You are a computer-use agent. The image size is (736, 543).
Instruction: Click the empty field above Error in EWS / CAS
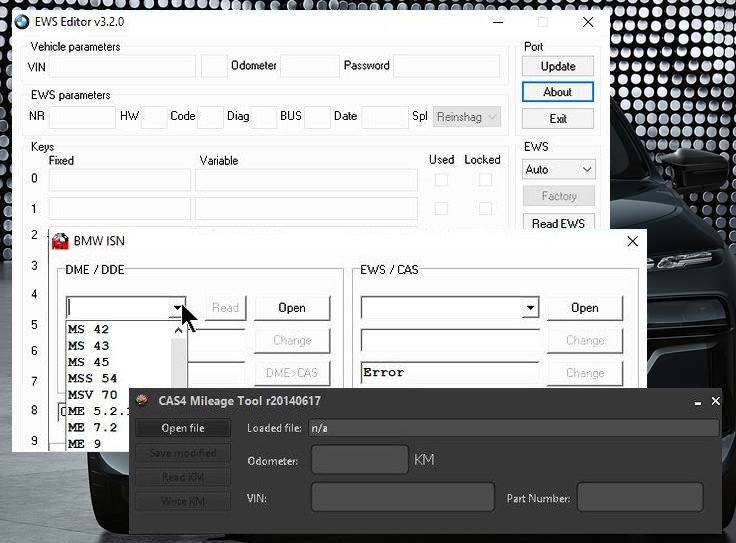coord(450,340)
